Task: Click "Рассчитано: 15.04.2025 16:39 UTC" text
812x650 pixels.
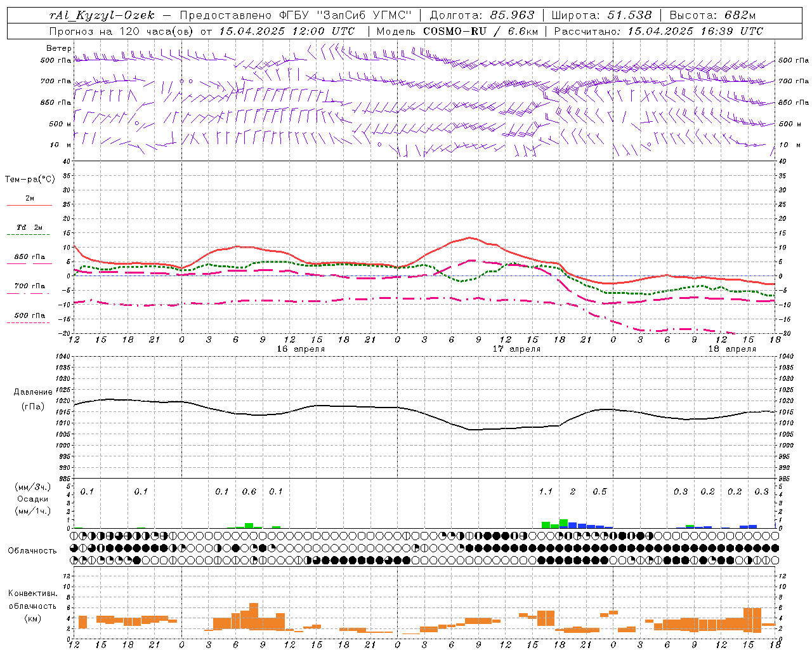Action: pos(658,31)
